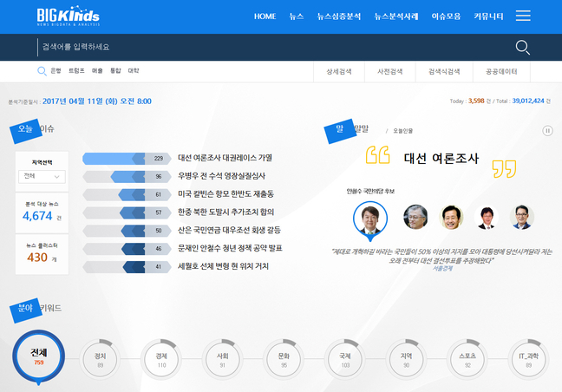The image size is (562, 392).
Task: Open issue 문재인 안철수 청년 정책 공약 발표
Action: click(230, 248)
